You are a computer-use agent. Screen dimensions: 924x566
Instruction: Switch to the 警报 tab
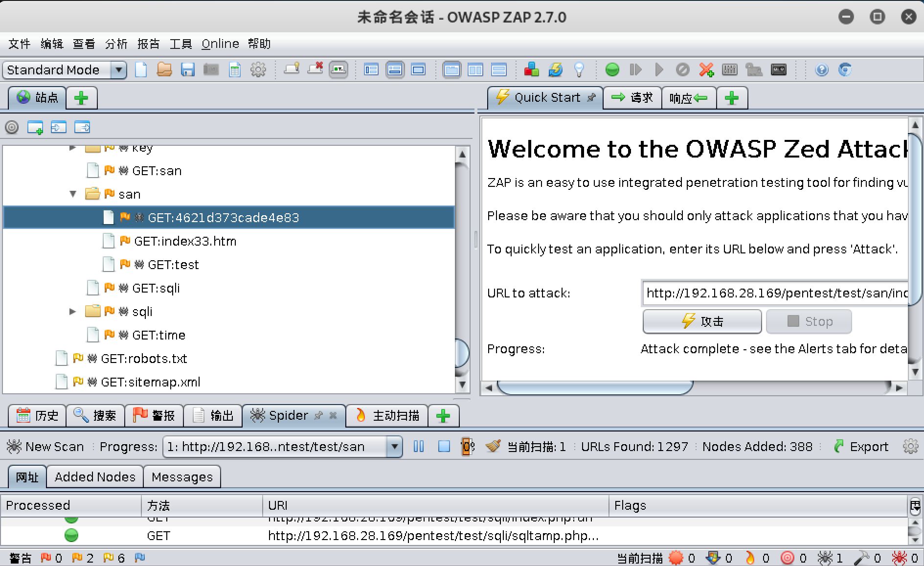pos(154,415)
